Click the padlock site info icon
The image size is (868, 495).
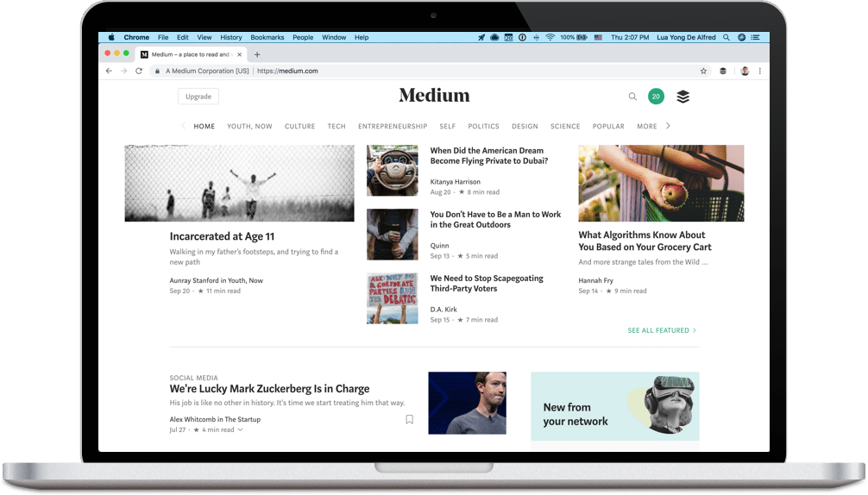click(157, 71)
